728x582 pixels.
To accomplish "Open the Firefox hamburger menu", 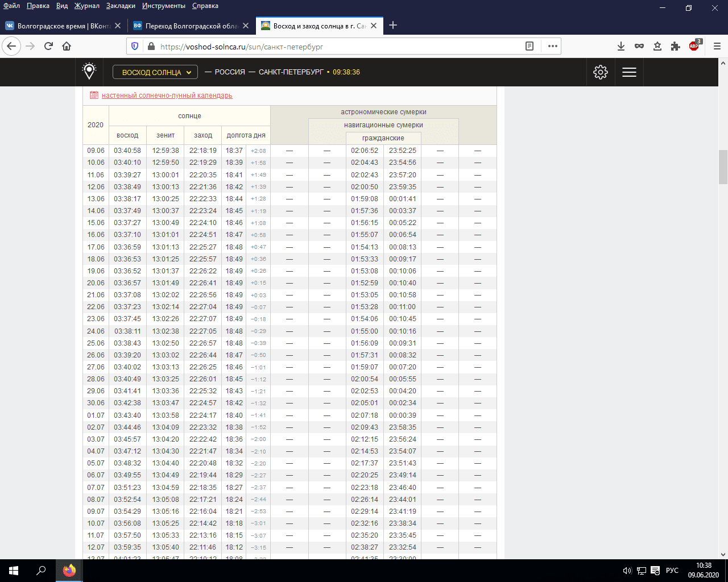I will pos(717,46).
